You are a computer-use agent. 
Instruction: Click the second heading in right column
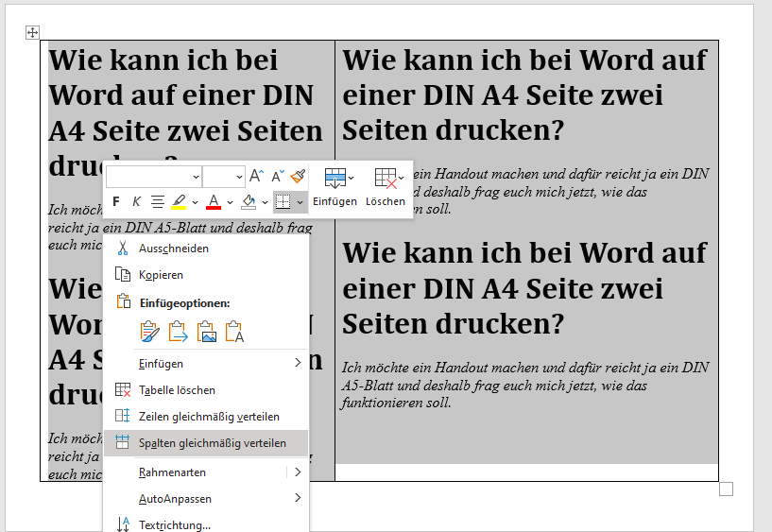[524, 288]
